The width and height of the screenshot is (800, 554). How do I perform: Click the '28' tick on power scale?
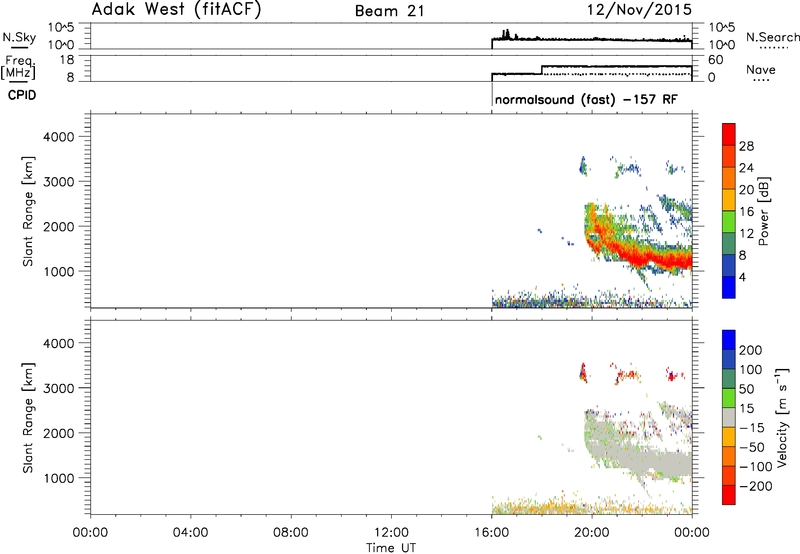(746, 146)
